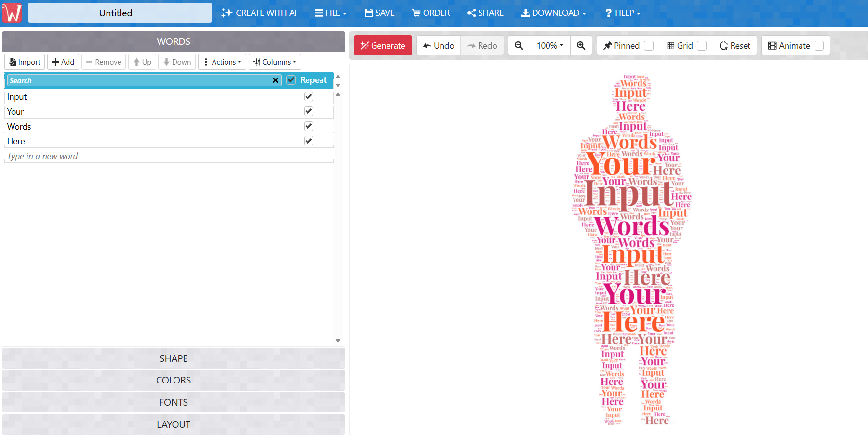Click the Share icon button
The image size is (868, 436).
485,13
